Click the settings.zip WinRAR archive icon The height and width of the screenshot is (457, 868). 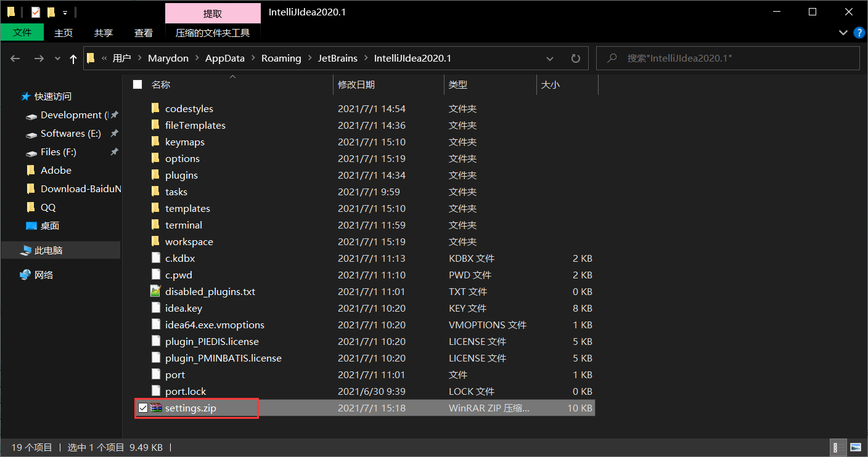(x=156, y=408)
